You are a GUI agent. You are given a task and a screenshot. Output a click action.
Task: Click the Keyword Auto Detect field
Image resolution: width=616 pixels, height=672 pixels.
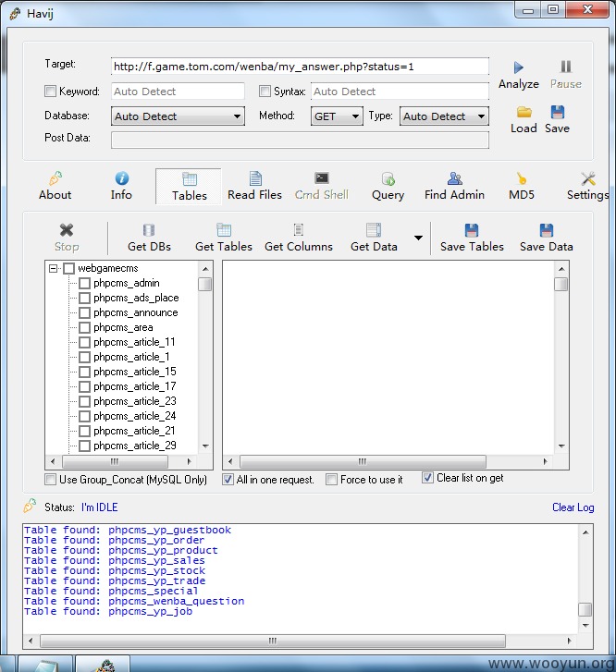pos(178,92)
